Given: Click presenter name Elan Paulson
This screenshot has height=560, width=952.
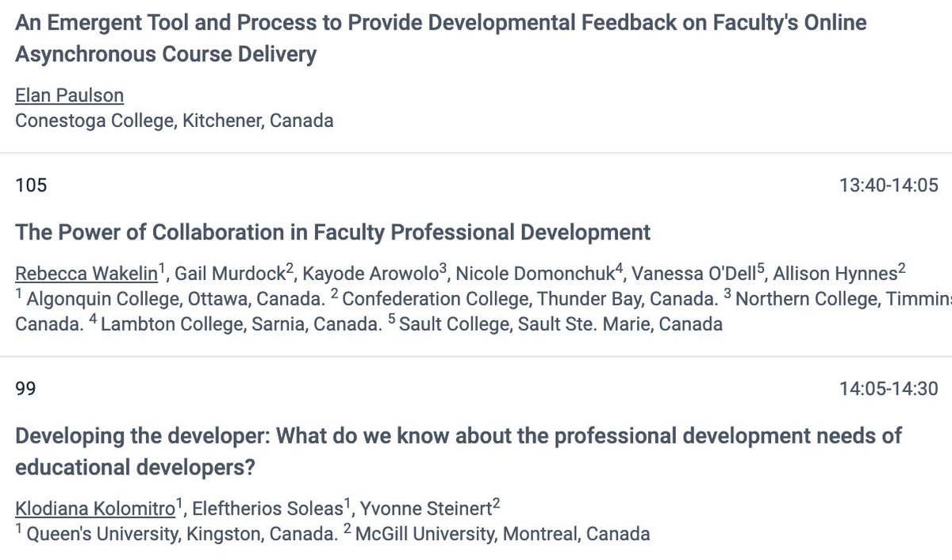Looking at the screenshot, I should coord(70,96).
